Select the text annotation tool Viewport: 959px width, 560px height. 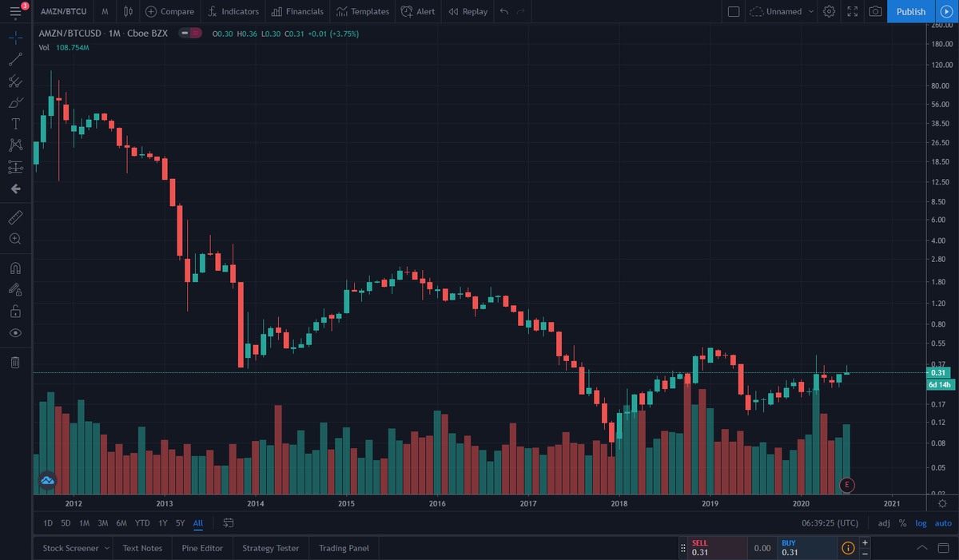tap(15, 124)
